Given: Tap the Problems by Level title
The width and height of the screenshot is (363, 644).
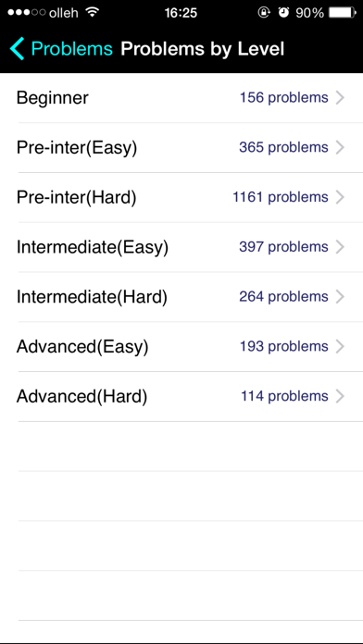Looking at the screenshot, I should [202, 49].
